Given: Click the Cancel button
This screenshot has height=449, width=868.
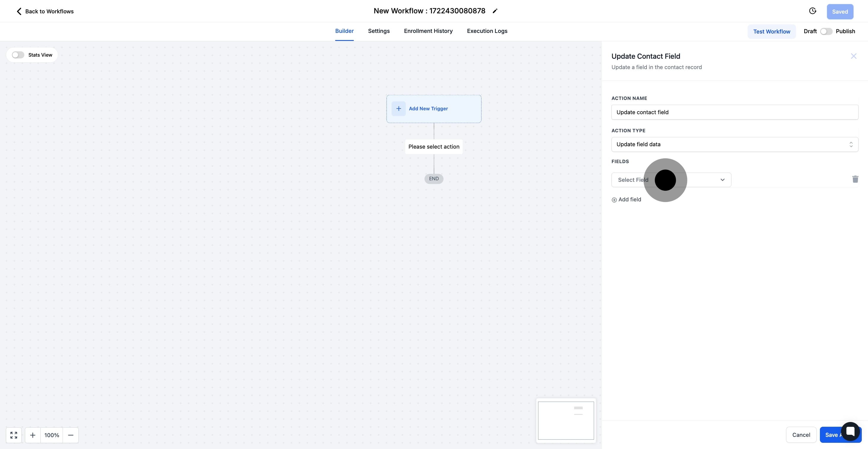Looking at the screenshot, I should (801, 434).
